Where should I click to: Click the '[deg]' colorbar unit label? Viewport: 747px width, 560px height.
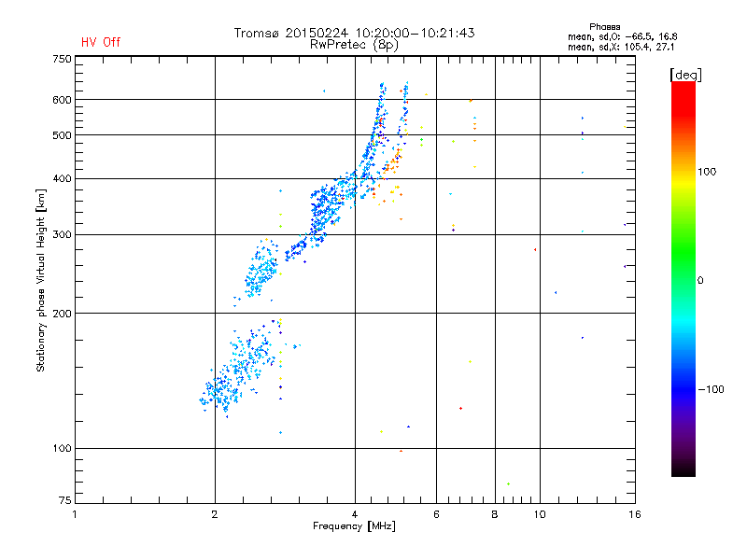(685, 75)
